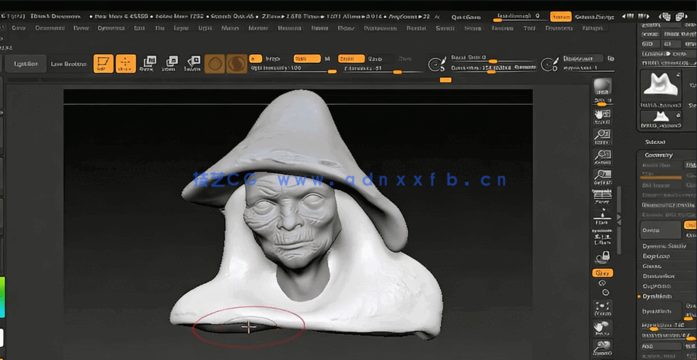Open the Transform menu

pos(502,28)
